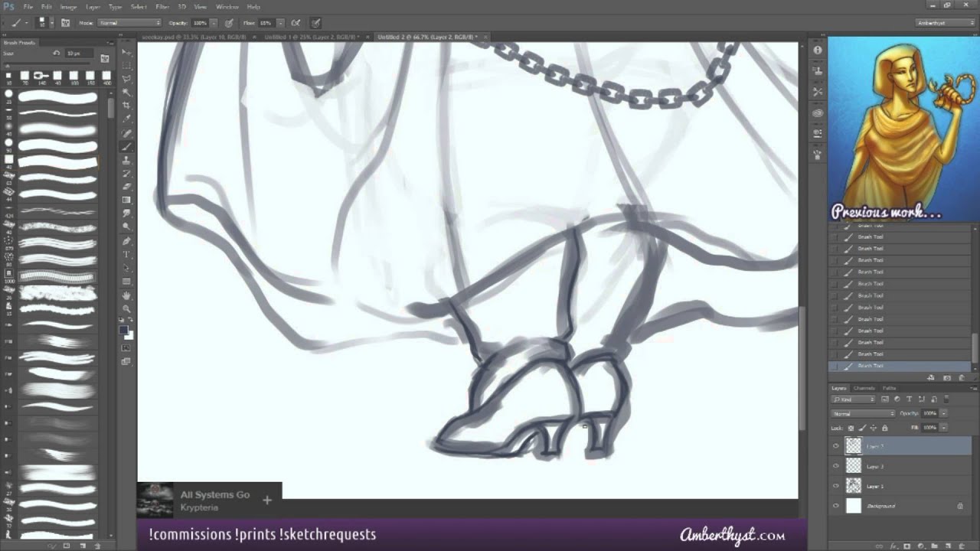Open layer filter Kind dropdown
This screenshot has height=551, width=980.
point(853,399)
